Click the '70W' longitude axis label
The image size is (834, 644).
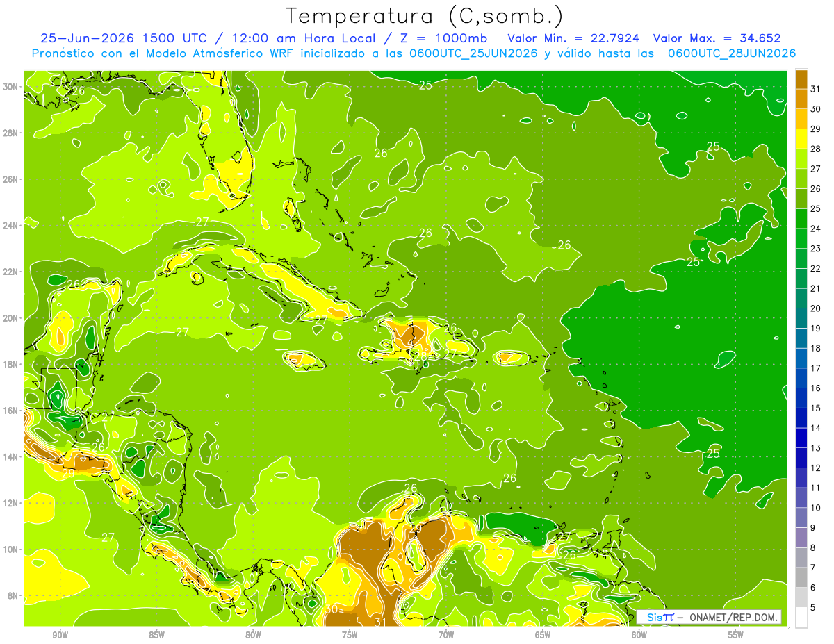pos(446,635)
